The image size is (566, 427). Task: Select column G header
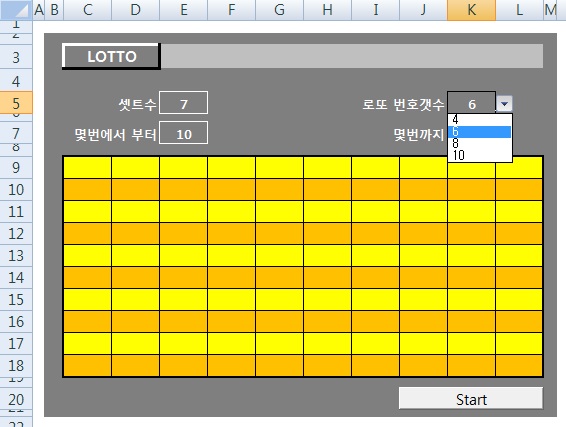pos(279,10)
